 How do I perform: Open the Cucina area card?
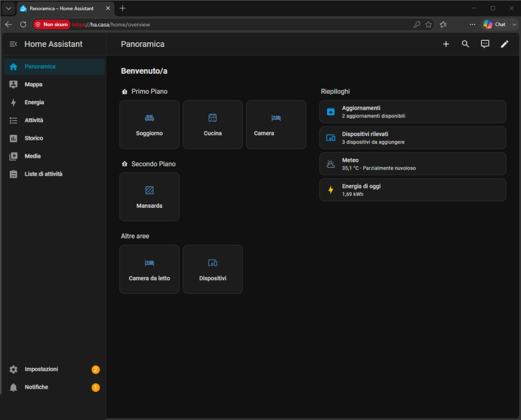click(213, 125)
